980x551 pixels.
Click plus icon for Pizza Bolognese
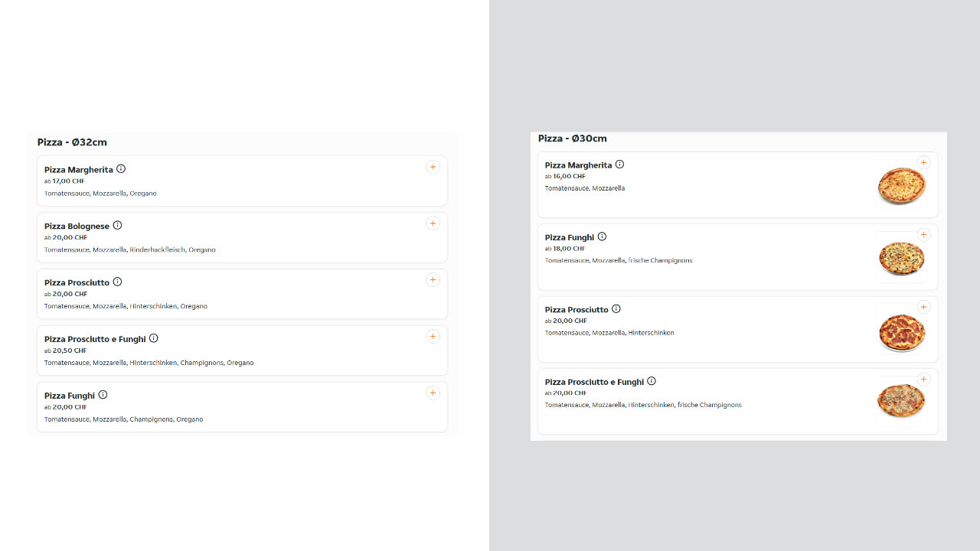(x=433, y=223)
